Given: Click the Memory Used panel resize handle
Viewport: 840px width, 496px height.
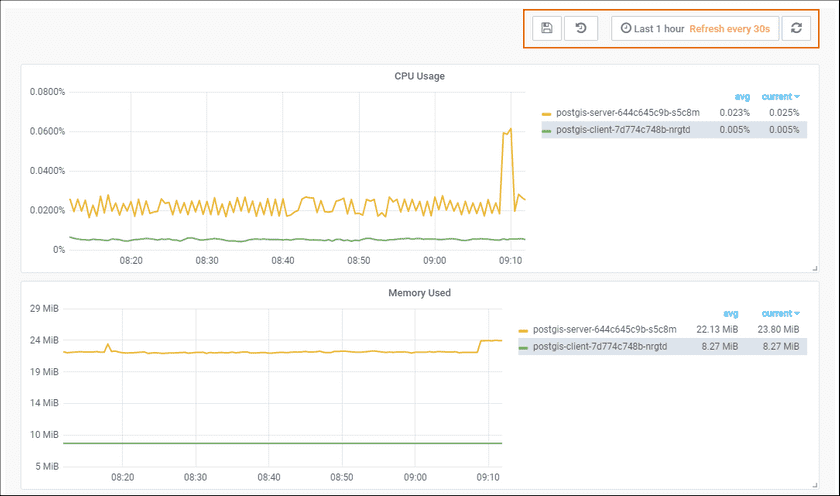Looking at the screenshot, I should click(x=815, y=485).
